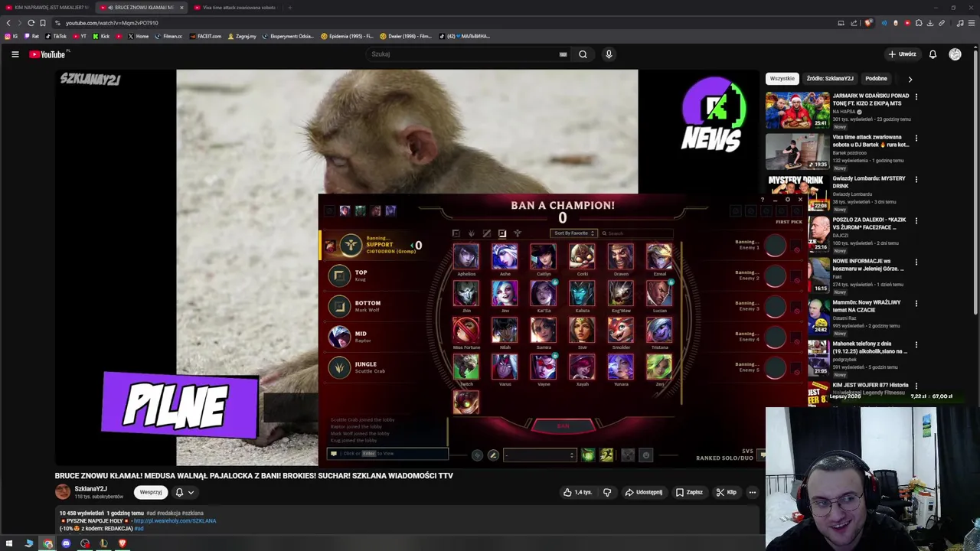
Task: Dislike the video with thumbs-down
Action: pyautogui.click(x=607, y=492)
